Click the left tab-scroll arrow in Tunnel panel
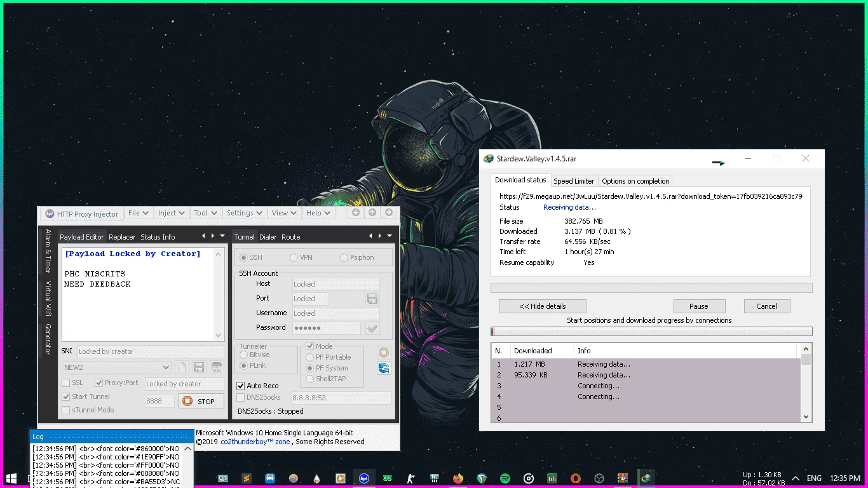 point(371,236)
